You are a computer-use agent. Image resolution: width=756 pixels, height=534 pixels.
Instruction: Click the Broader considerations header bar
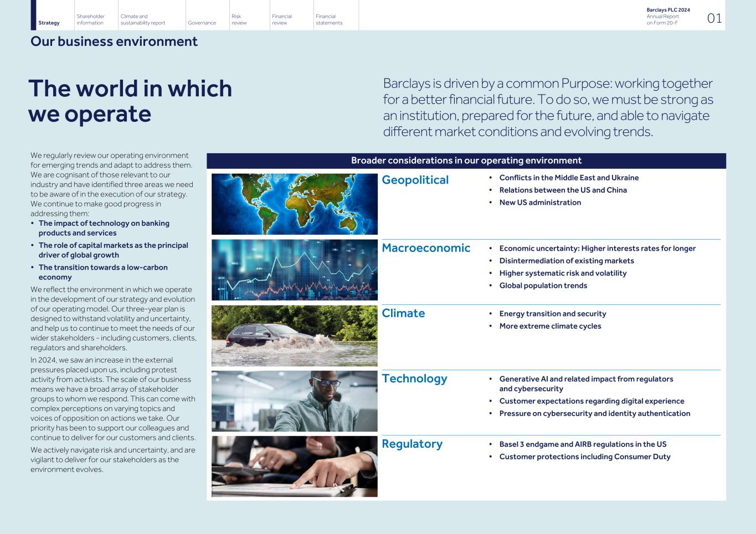pyautogui.click(x=466, y=160)
